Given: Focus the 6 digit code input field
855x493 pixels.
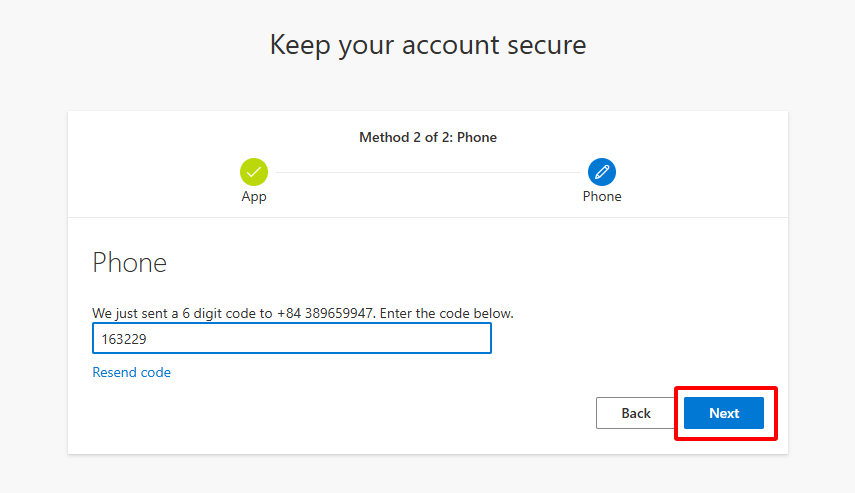Looking at the screenshot, I should (x=291, y=339).
